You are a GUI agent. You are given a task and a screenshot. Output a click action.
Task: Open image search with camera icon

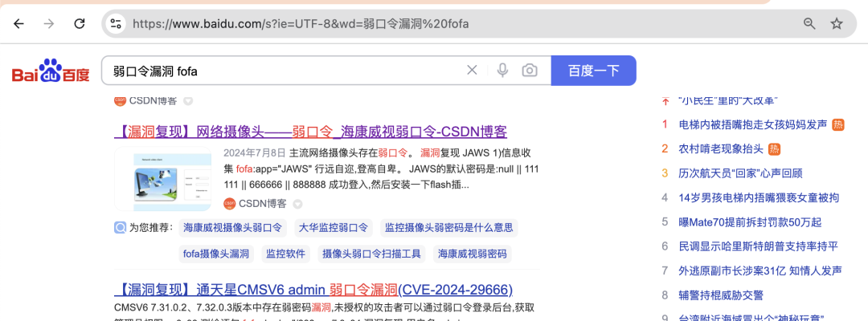click(x=530, y=70)
